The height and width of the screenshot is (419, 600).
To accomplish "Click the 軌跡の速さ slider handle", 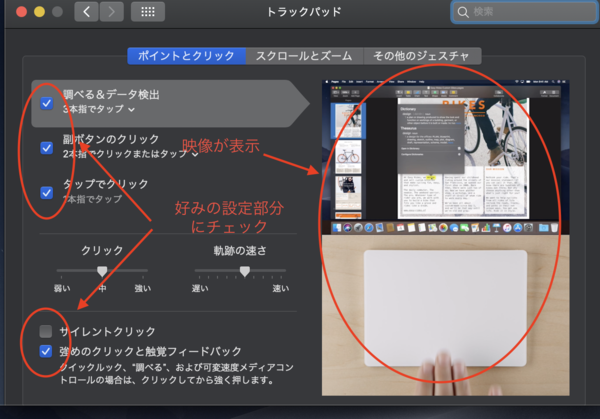I will 245,271.
